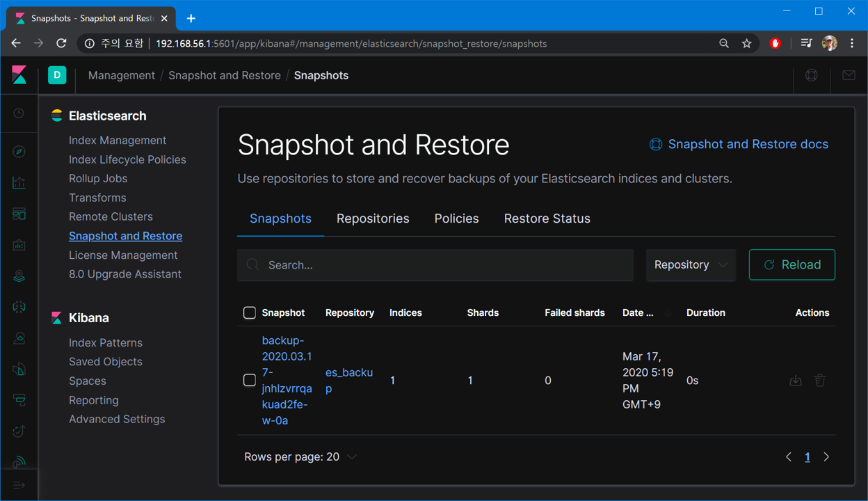Open Canvas icon in sidebar

click(x=19, y=245)
